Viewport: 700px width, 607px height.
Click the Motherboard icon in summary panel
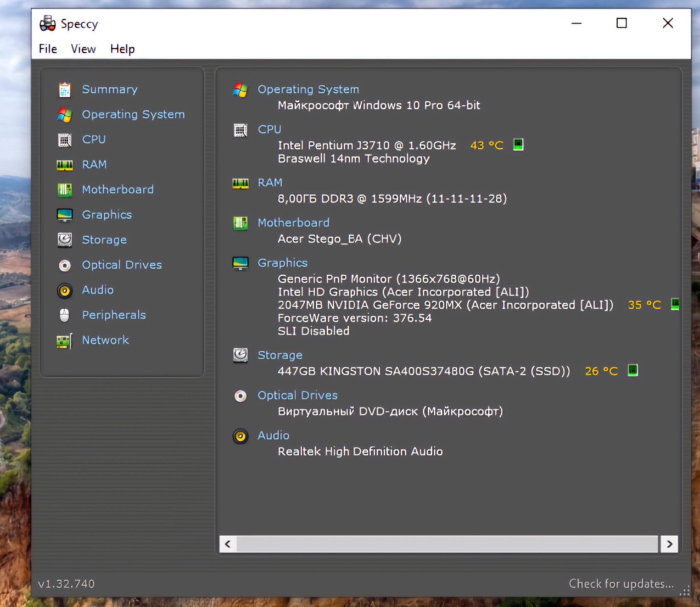240,223
